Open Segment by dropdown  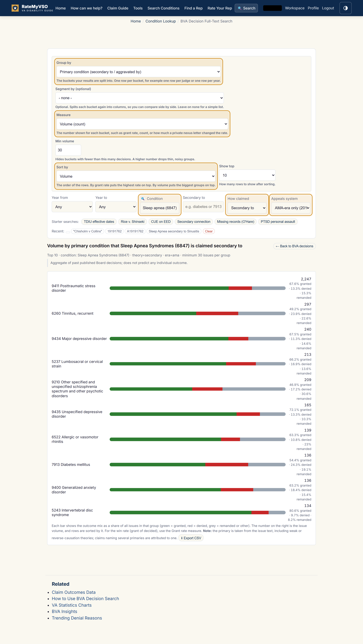[140, 98]
